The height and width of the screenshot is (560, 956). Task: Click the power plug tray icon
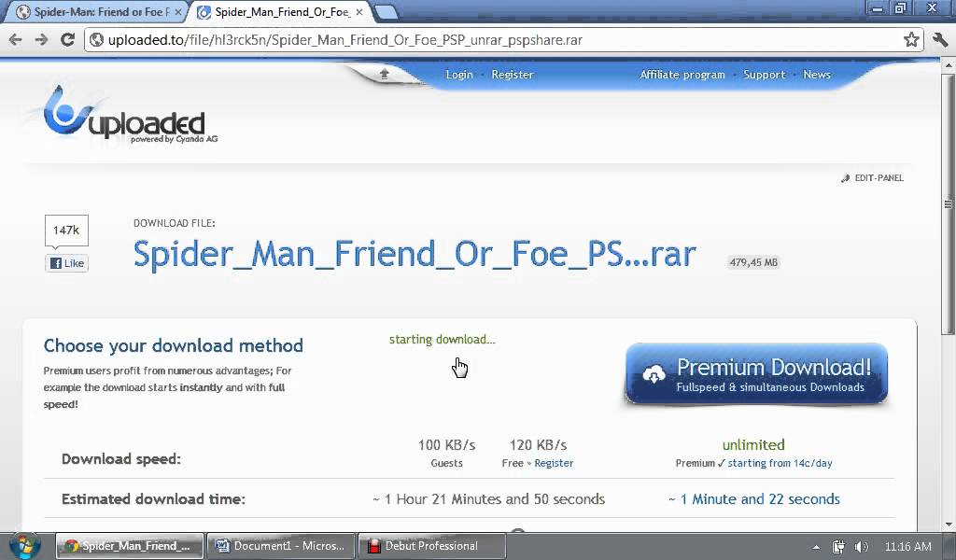pos(839,547)
